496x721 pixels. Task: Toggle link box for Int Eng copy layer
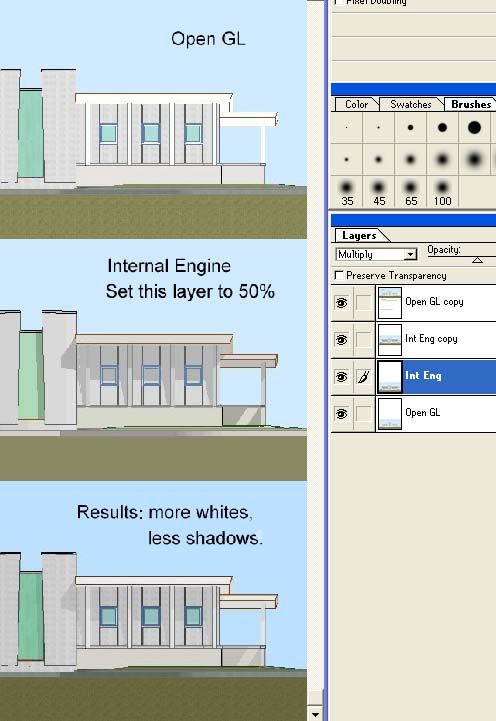pyautogui.click(x=364, y=340)
